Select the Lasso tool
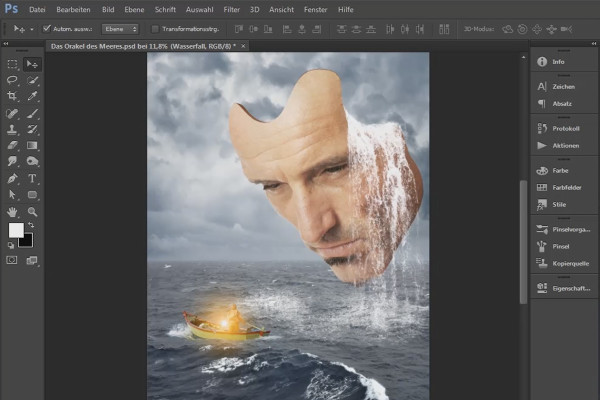The width and height of the screenshot is (600, 400). (12, 80)
